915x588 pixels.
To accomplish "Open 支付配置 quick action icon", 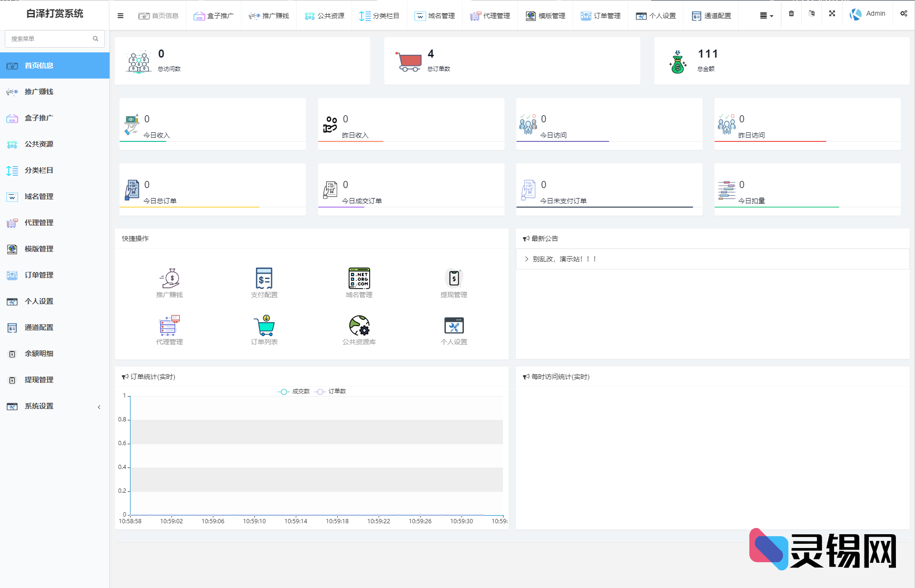I will point(264,279).
